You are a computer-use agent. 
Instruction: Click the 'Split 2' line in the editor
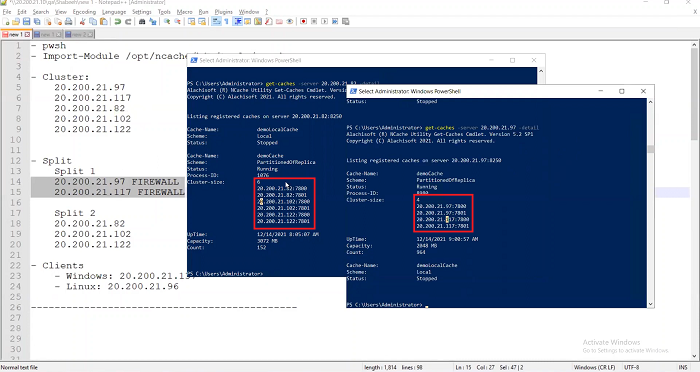pos(75,213)
